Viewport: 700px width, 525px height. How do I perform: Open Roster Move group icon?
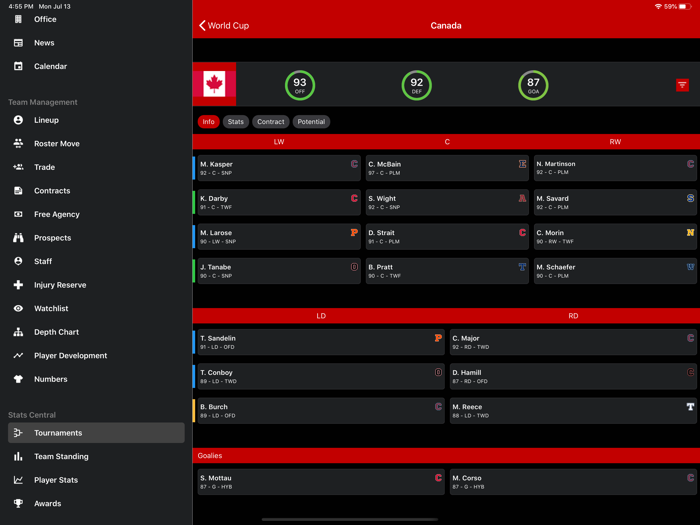pos(18,143)
